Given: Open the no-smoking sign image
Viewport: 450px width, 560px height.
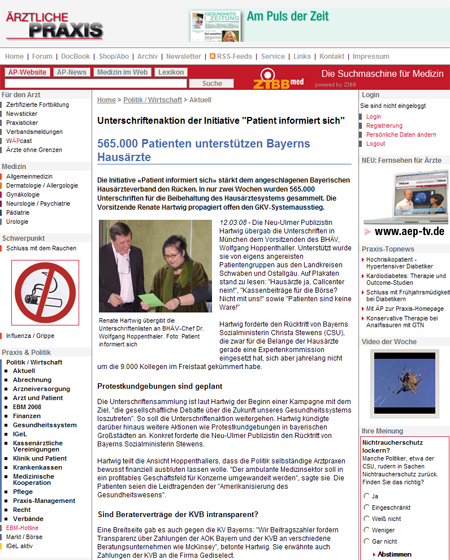Looking at the screenshot, I should click(45, 293).
